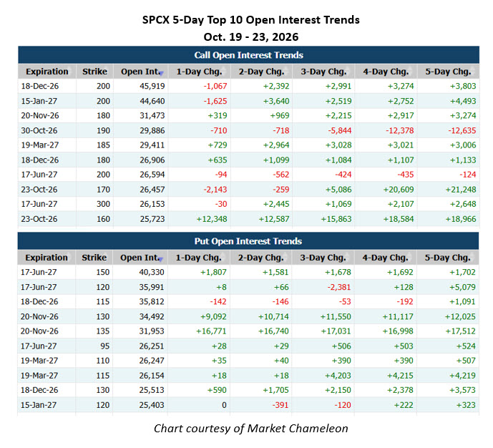Click call open interest value 45,919
This screenshot has height=448, width=493.
[152, 86]
